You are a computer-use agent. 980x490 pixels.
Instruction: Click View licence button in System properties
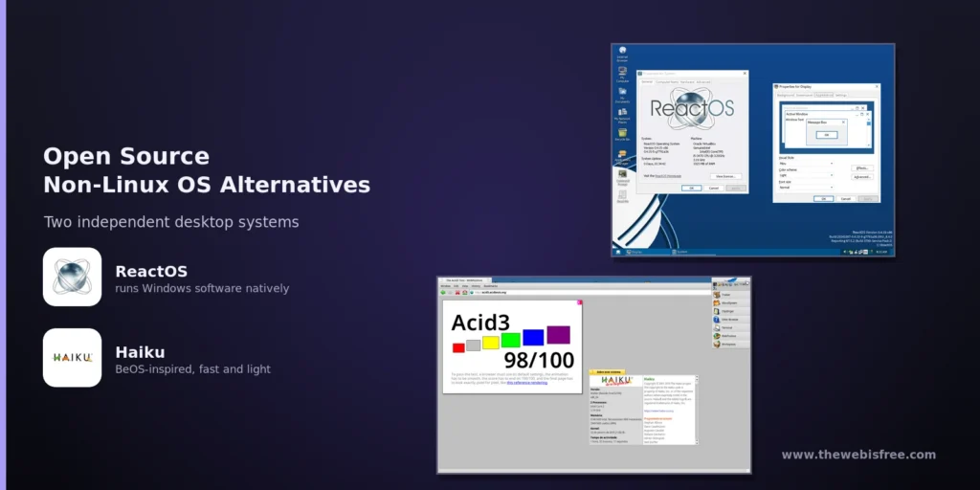(x=725, y=177)
